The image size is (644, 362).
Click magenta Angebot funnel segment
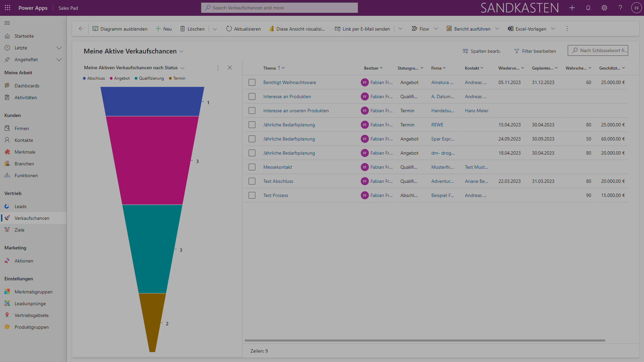(152, 160)
